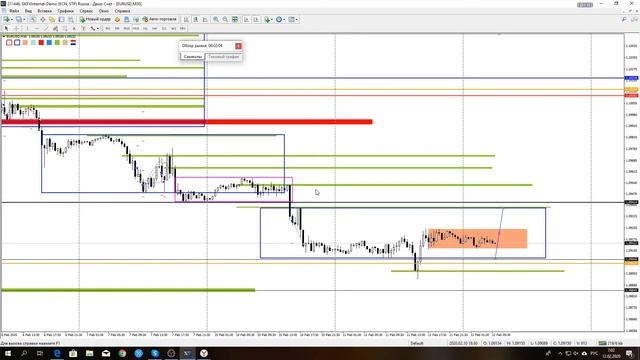Click the thick red horizontal zone
The width and height of the screenshot is (640, 360).
pyautogui.click(x=187, y=122)
